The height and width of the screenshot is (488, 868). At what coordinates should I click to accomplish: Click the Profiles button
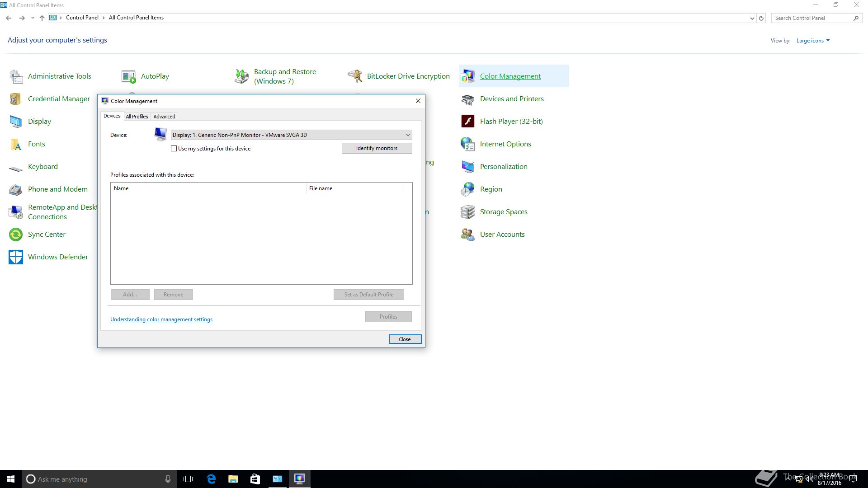point(388,317)
